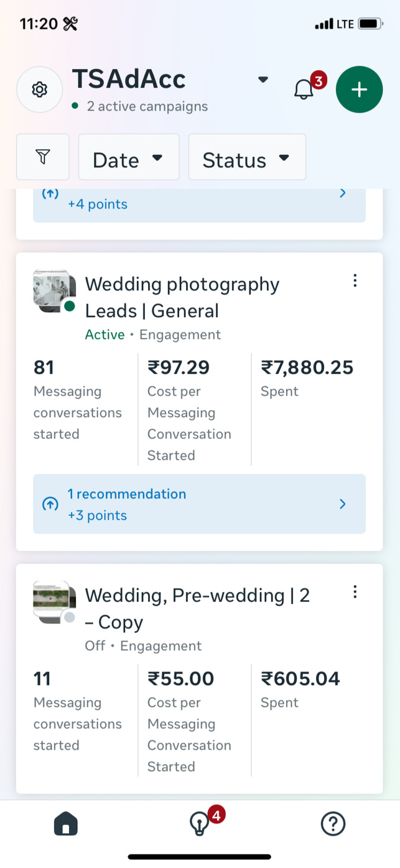Open the notifications bell
The width and height of the screenshot is (400, 868).
point(304,90)
